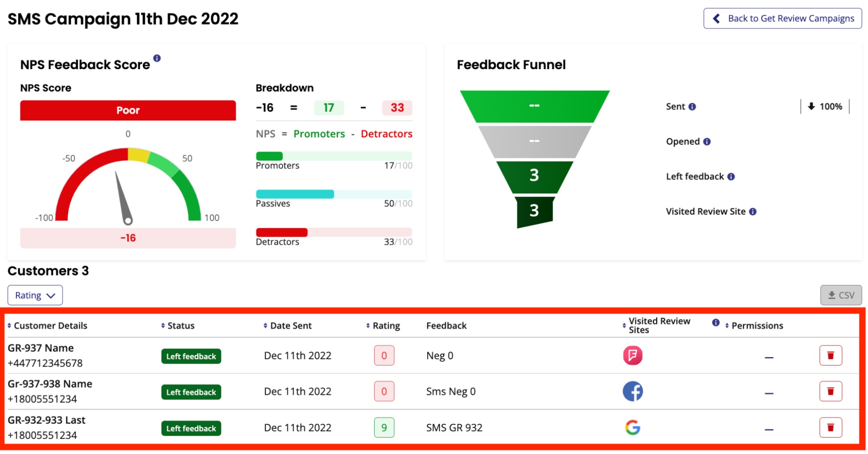Sort by Date Sent column

287,326
